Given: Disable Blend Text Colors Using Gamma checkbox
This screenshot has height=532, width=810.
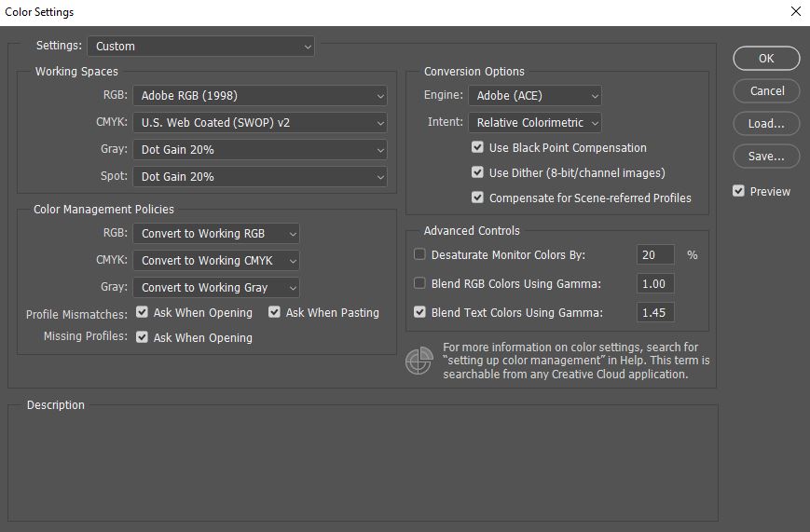Looking at the screenshot, I should [419, 312].
